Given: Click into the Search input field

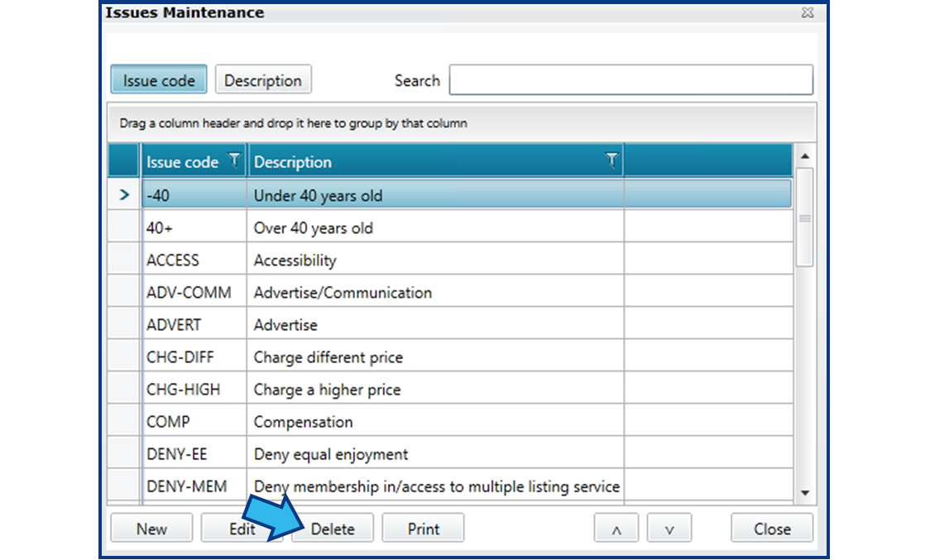Looking at the screenshot, I should tap(631, 79).
